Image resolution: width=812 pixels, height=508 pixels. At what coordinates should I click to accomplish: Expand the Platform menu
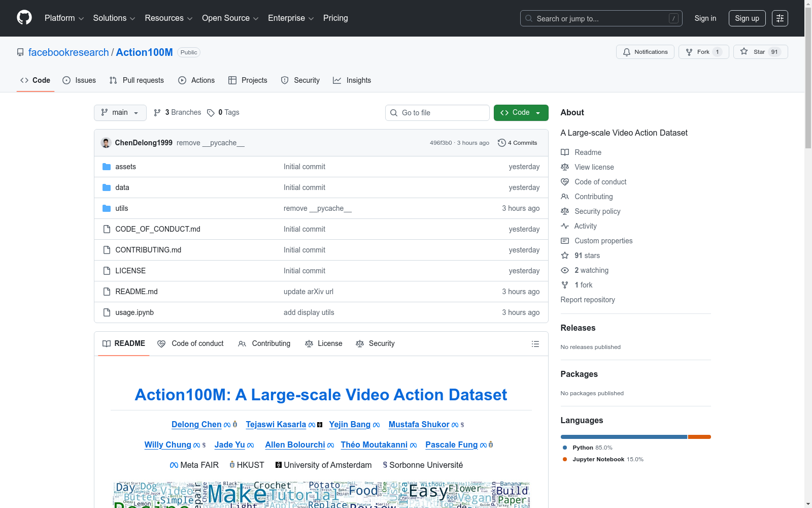tap(64, 18)
